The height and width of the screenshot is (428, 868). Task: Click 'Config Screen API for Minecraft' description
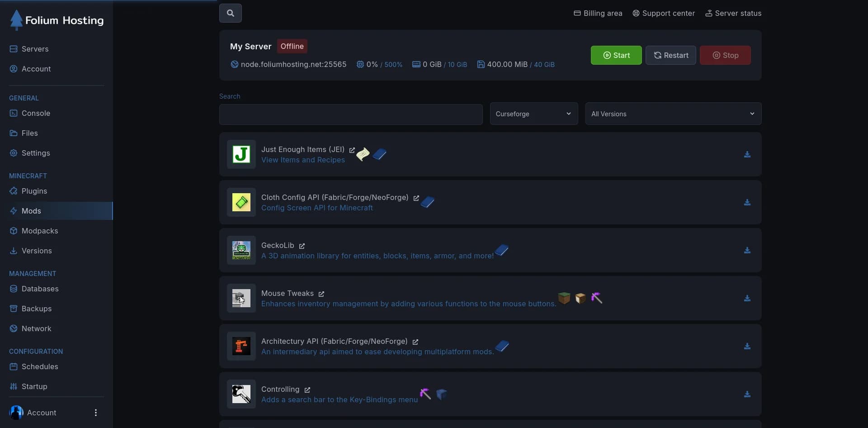pyautogui.click(x=317, y=208)
